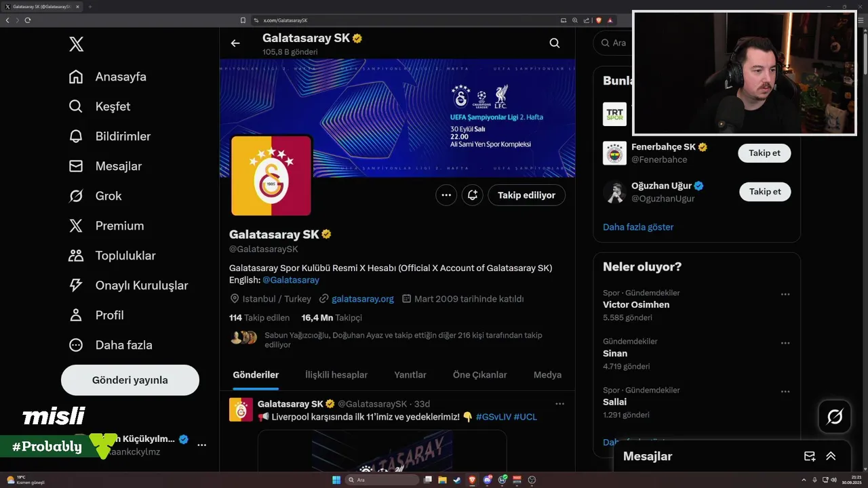868x488 pixels.
Task: Open the floating Grok button
Action: pyautogui.click(x=835, y=417)
